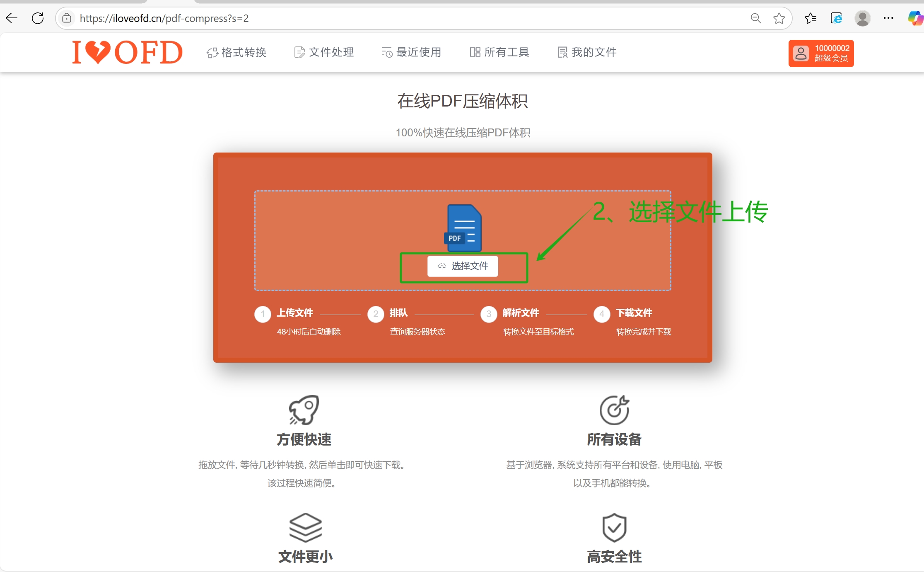Reload the page with refresh icon
The image size is (924, 572).
tap(38, 18)
